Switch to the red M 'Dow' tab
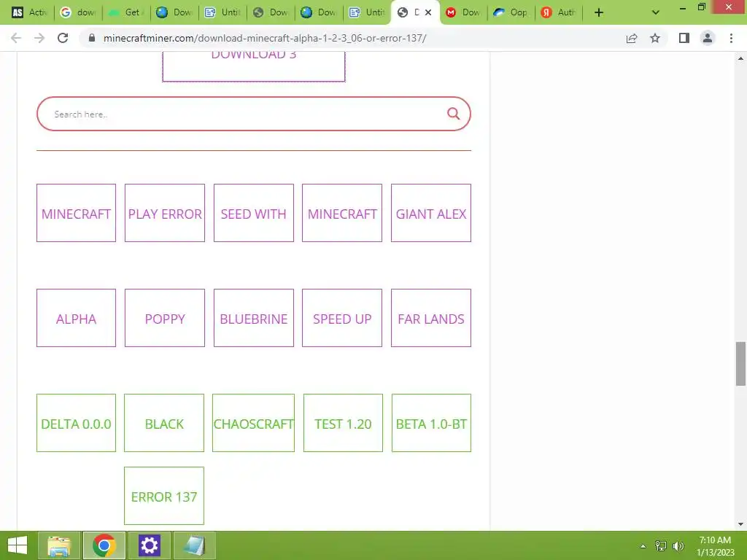 (x=463, y=12)
